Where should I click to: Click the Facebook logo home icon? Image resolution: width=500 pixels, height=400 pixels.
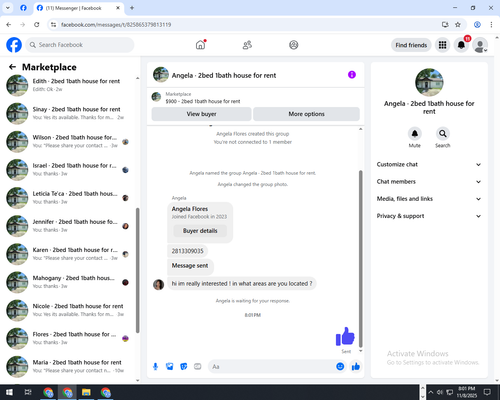[14, 45]
